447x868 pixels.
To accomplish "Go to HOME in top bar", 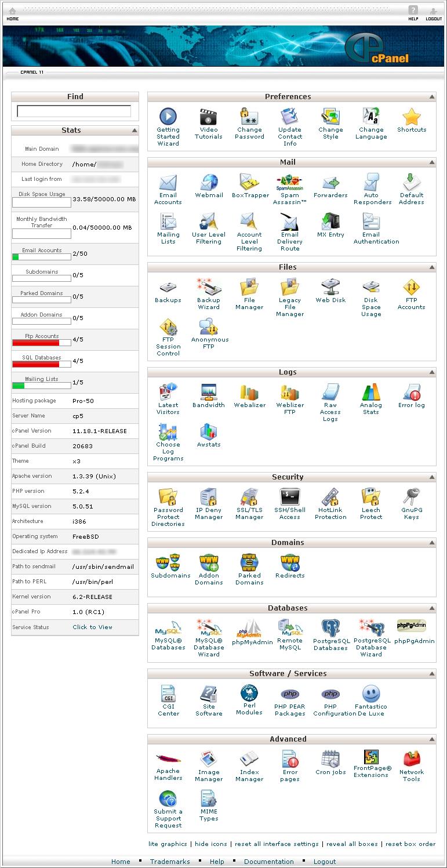I will 12,14.
